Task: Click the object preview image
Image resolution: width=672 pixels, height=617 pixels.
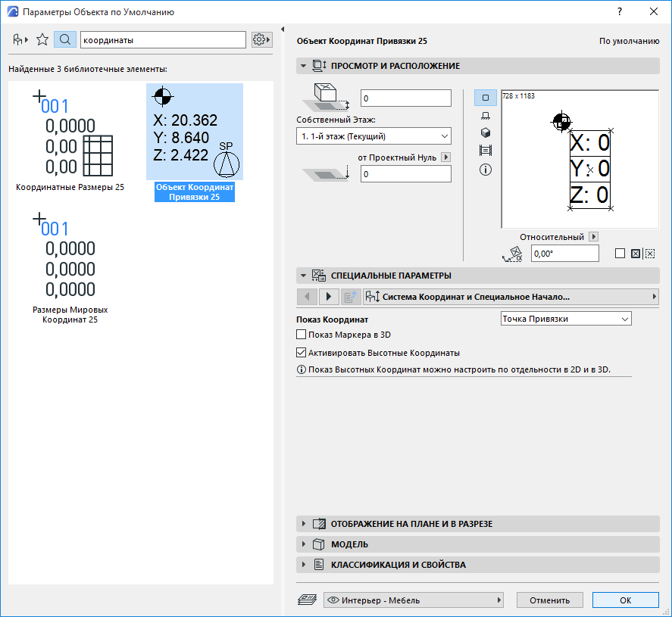Action: 580,159
